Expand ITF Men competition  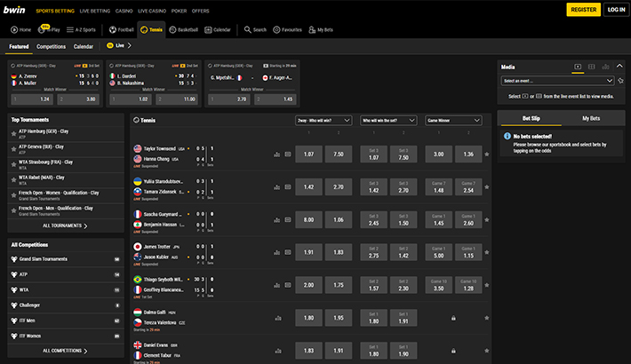pos(66,321)
